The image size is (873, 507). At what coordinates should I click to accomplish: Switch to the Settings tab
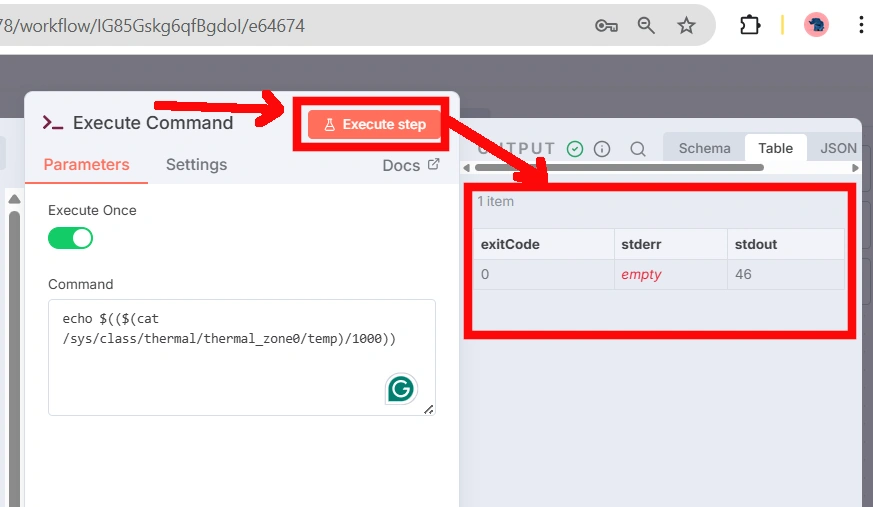click(196, 165)
